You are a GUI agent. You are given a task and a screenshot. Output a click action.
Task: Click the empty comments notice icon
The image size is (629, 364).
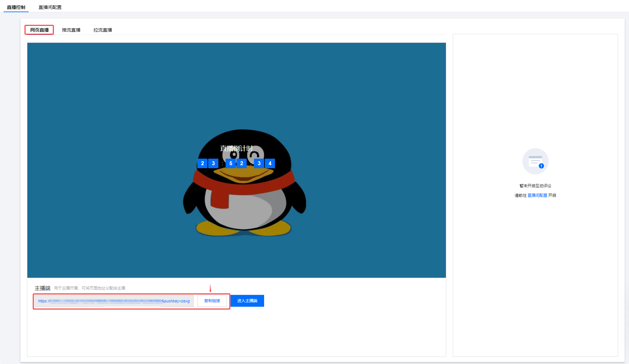535,161
